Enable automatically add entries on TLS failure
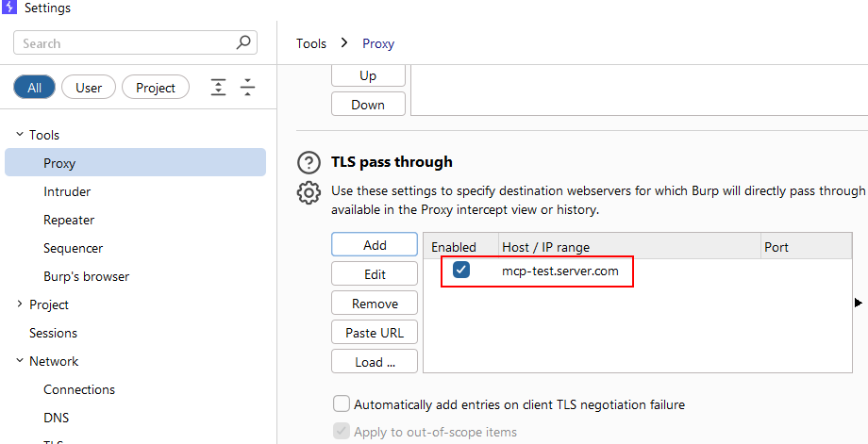 [x=342, y=404]
